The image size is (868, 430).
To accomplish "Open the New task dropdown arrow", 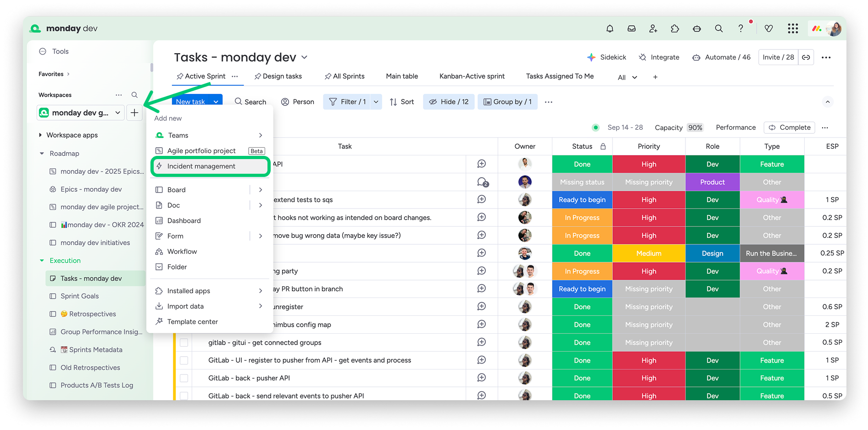I will pos(216,102).
